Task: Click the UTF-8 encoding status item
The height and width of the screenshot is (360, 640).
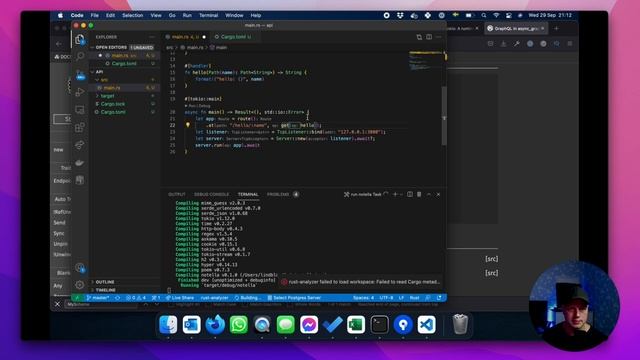Action: click(387, 298)
